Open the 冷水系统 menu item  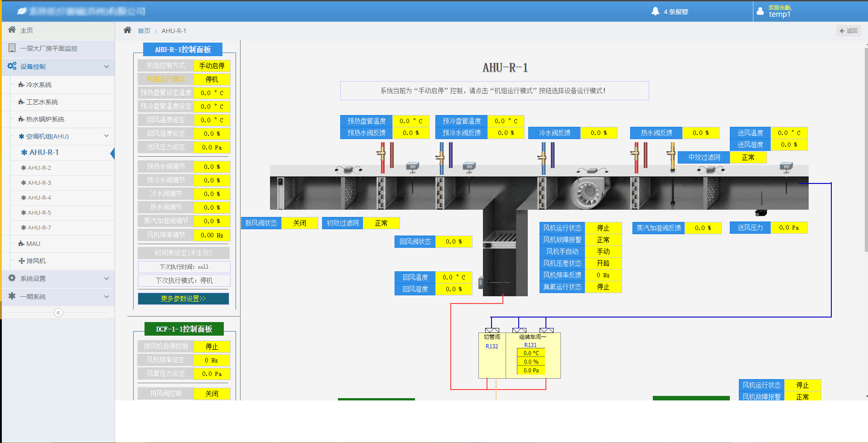pos(39,85)
